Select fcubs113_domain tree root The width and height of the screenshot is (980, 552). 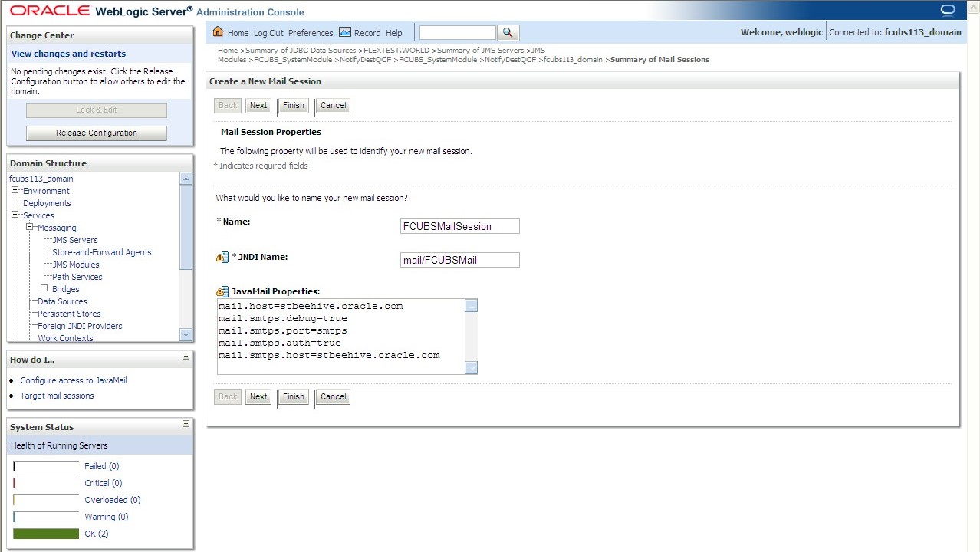41,179
